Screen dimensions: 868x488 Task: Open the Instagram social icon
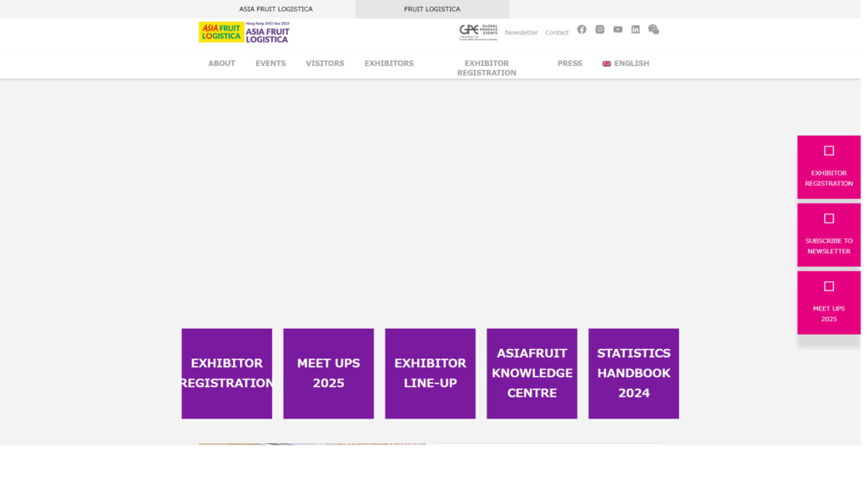pos(599,30)
